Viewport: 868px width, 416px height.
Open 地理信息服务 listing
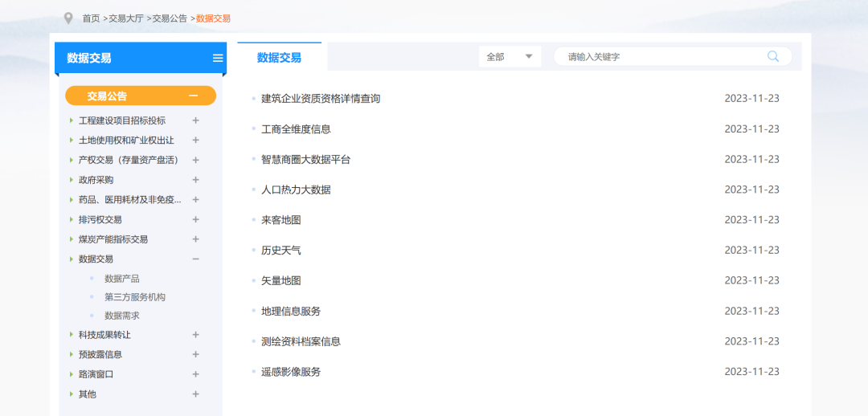click(x=291, y=311)
